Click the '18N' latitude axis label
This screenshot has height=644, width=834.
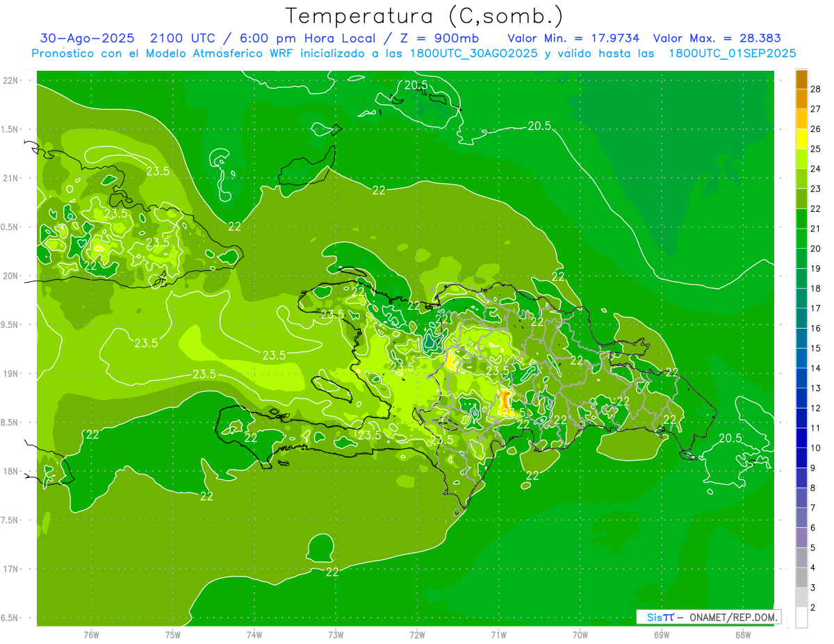(x=10, y=471)
